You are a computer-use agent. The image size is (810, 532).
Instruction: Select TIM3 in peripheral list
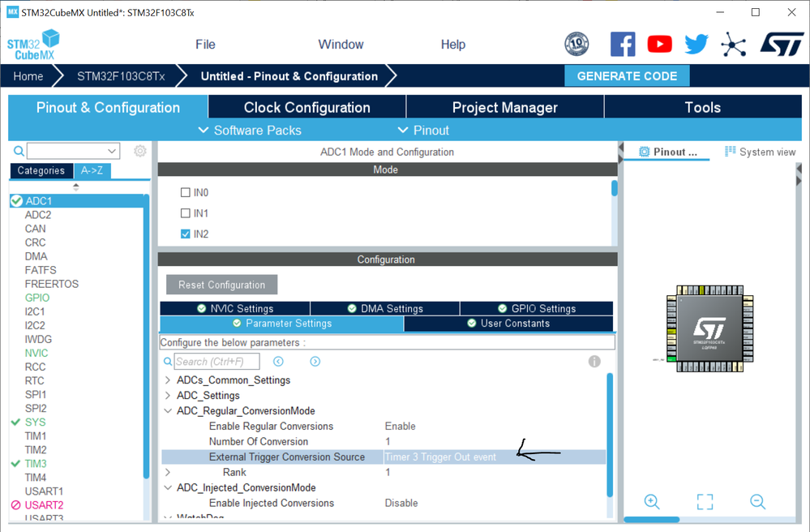pos(36,464)
